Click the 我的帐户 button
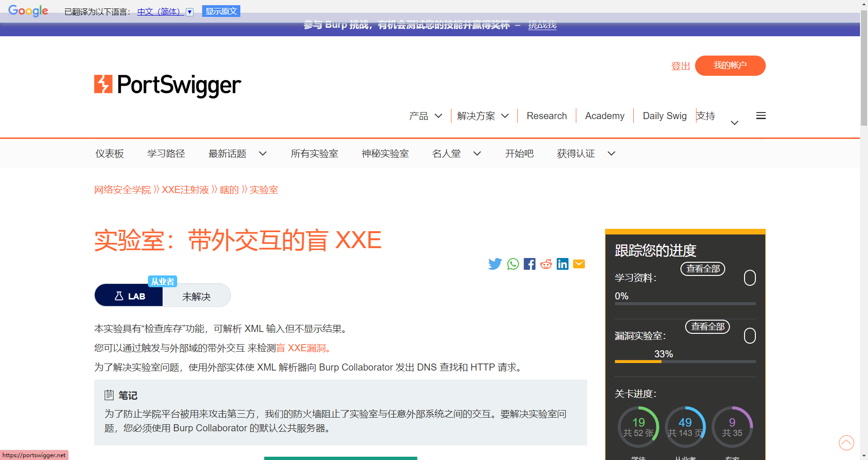 [x=730, y=65]
